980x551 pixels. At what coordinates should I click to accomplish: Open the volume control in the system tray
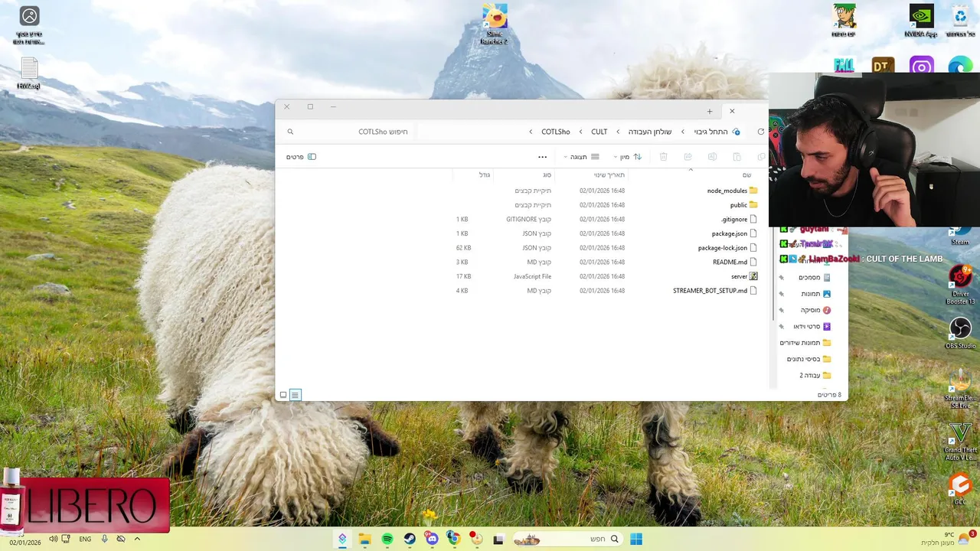point(53,539)
